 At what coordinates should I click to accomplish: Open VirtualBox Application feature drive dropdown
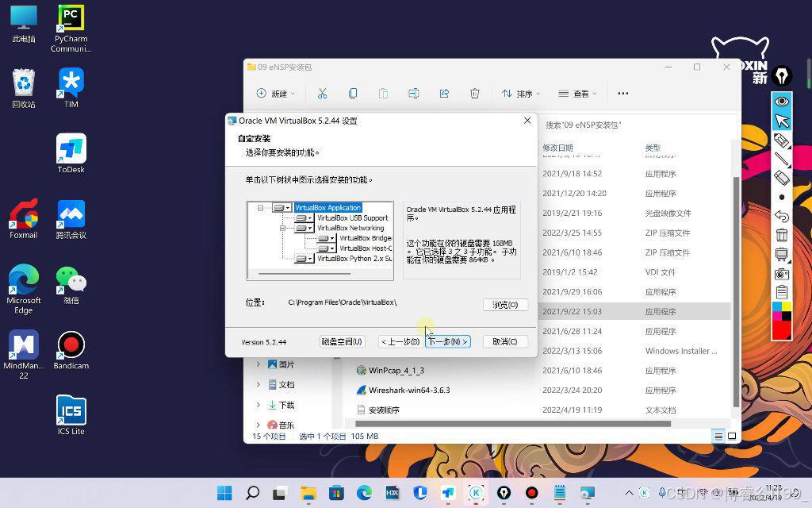pyautogui.click(x=282, y=208)
